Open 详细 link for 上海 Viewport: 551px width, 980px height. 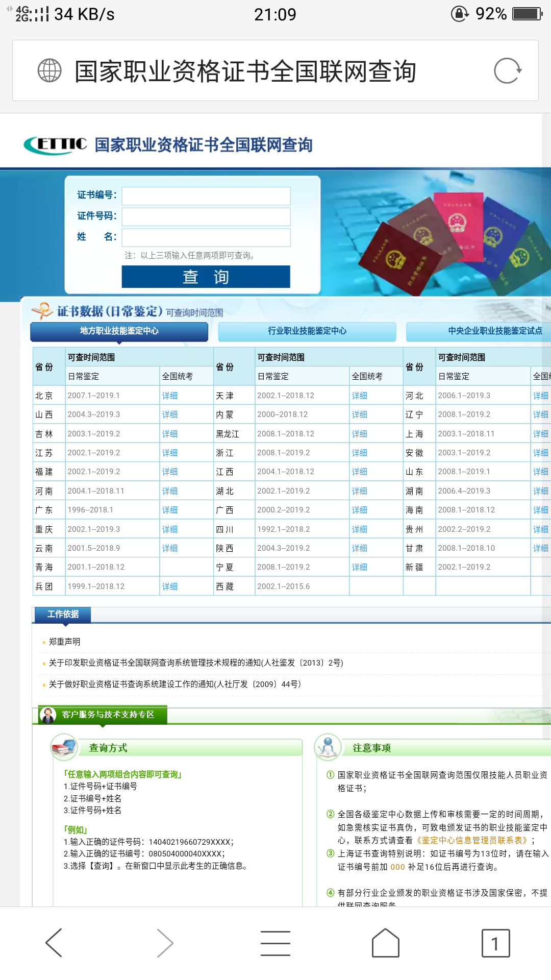[541, 434]
